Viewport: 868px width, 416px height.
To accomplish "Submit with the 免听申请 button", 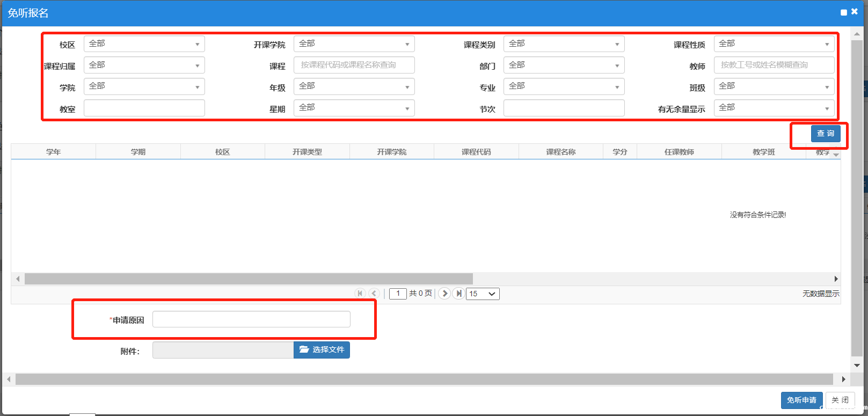I will pyautogui.click(x=801, y=400).
